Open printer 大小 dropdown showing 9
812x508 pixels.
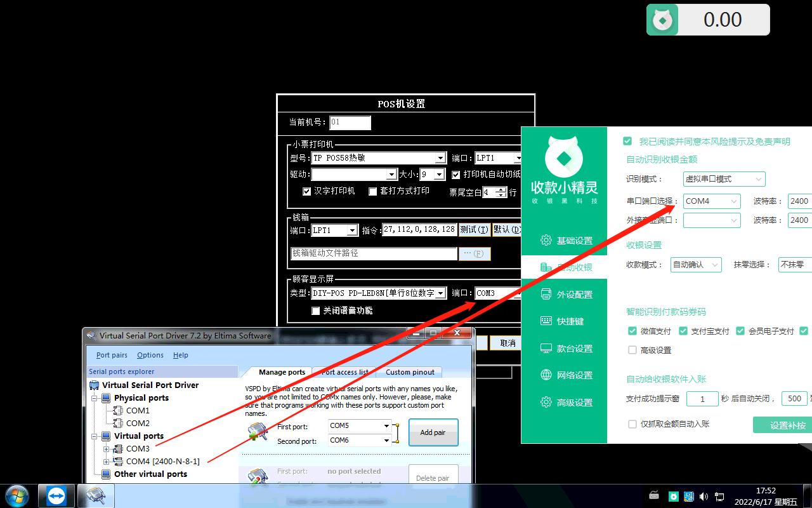click(x=433, y=174)
